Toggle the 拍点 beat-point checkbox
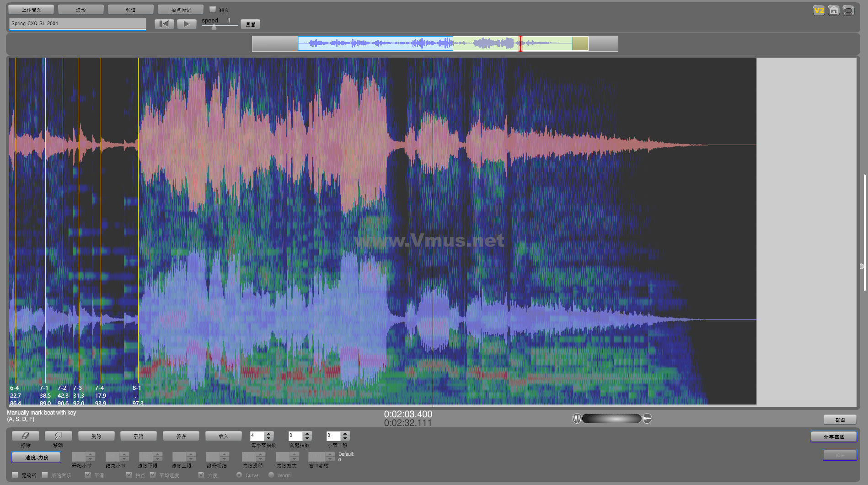Screen dimensions: 868x485 [x=129, y=475]
